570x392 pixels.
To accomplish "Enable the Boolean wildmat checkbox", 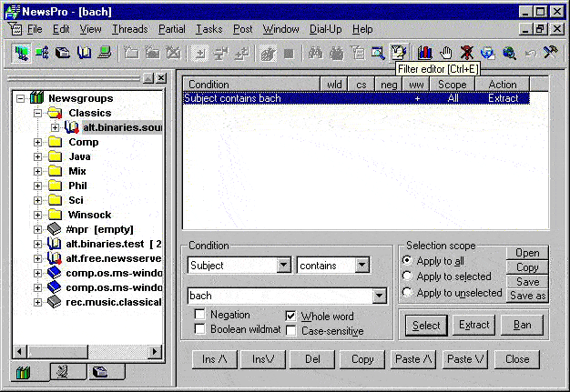I will pyautogui.click(x=200, y=329).
